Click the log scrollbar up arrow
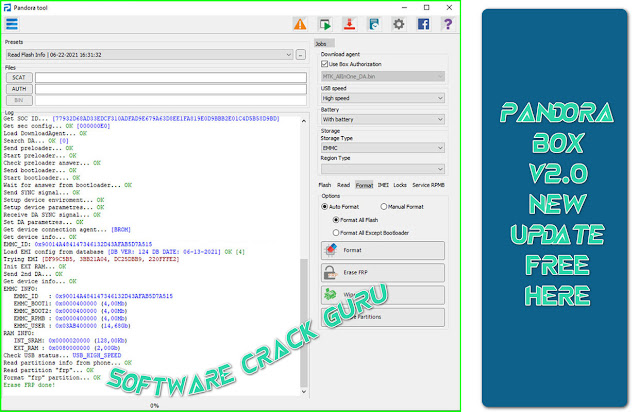 coord(304,121)
